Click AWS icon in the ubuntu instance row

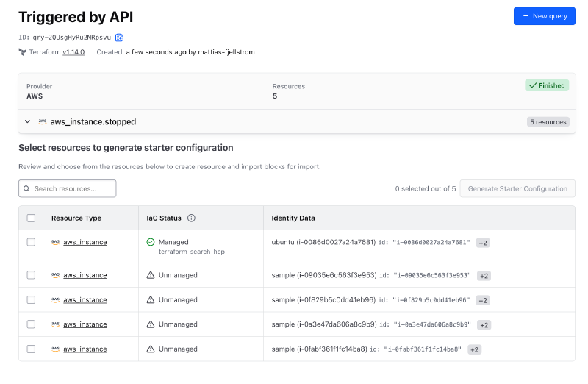tap(55, 242)
